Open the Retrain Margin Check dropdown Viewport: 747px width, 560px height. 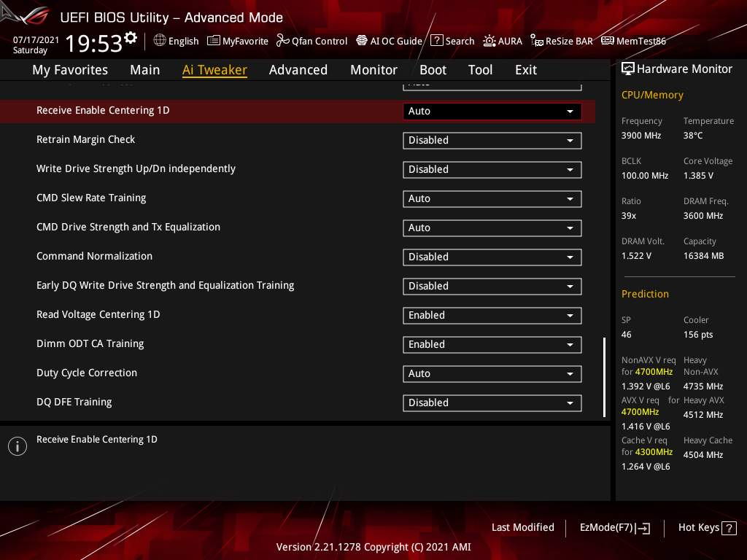click(492, 141)
